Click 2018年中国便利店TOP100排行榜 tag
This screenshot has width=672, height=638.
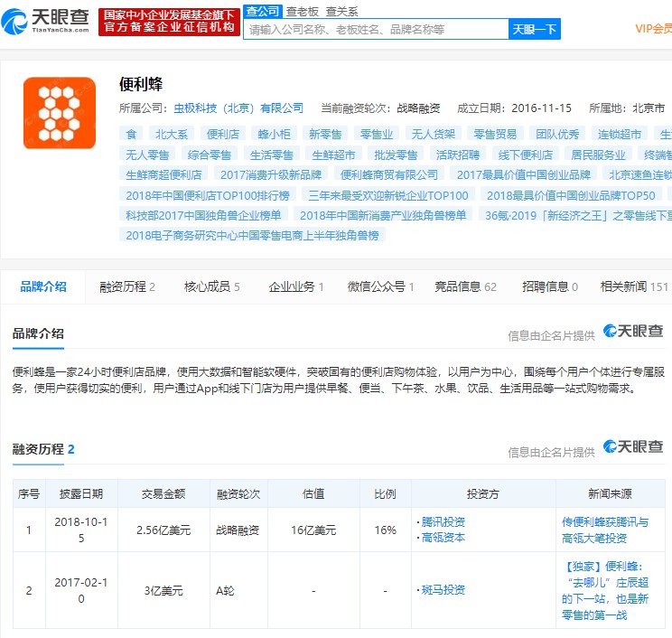[208, 195]
